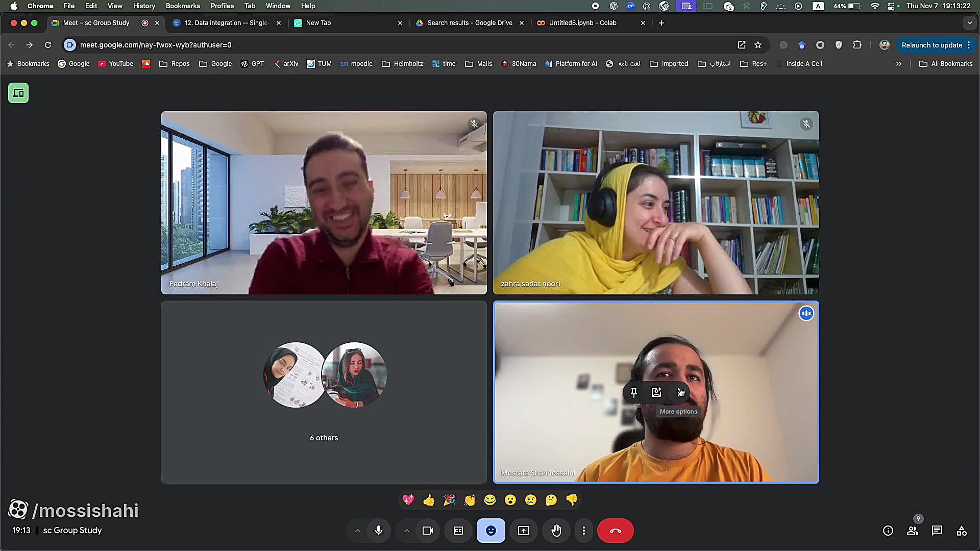
Task: Open the Present now screen share button
Action: [524, 531]
